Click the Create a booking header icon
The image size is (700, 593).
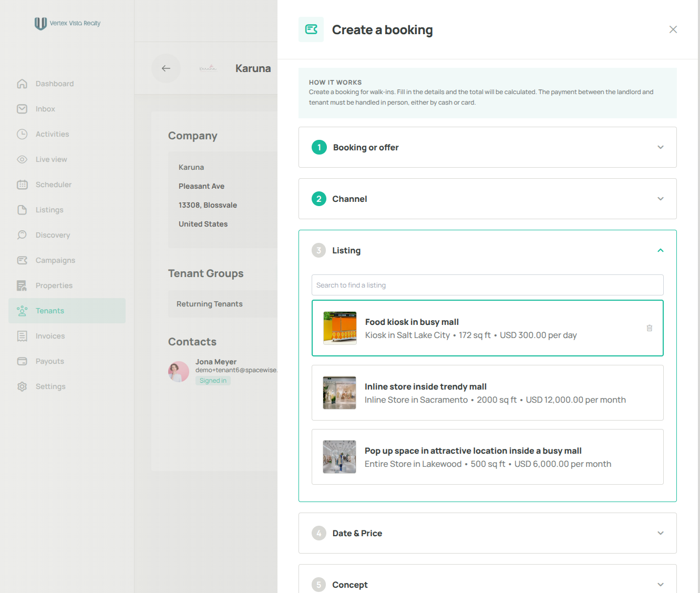[x=311, y=29]
